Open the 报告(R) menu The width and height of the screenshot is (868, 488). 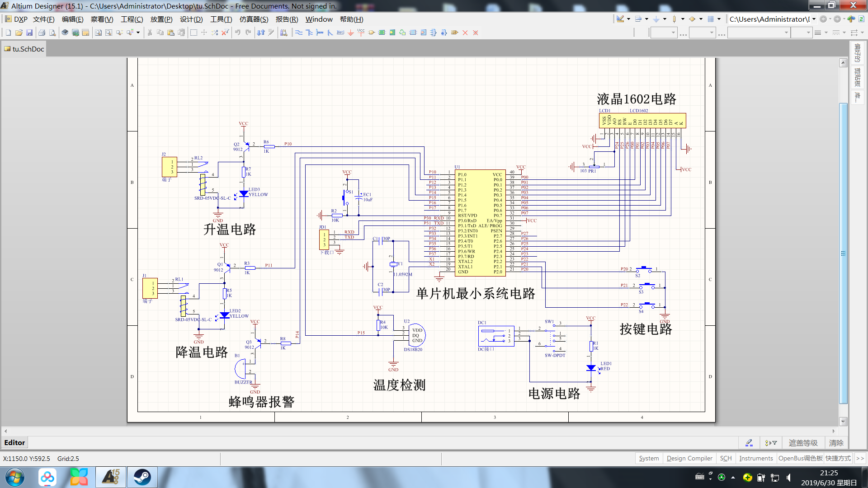click(287, 19)
